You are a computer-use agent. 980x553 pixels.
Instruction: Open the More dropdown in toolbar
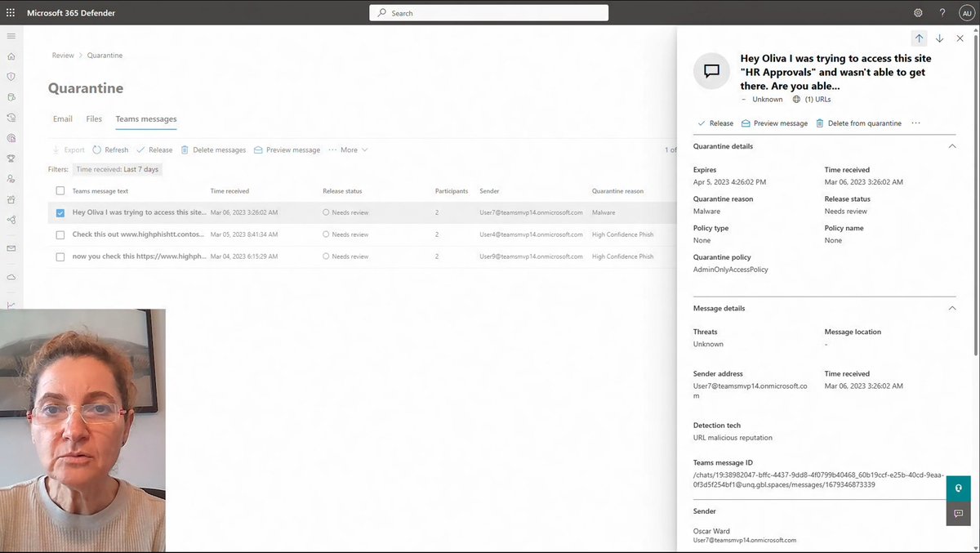tap(349, 150)
